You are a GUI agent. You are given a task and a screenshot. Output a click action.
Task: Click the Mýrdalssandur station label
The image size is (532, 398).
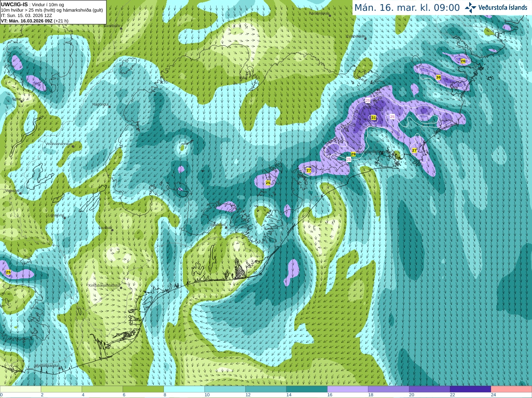point(47,366)
